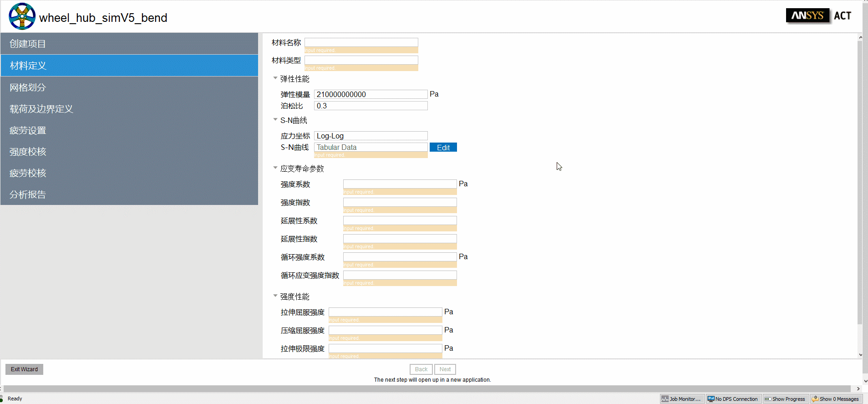This screenshot has height=404, width=868.
Task: Click the 延展性系数 input field
Action: [x=400, y=220]
